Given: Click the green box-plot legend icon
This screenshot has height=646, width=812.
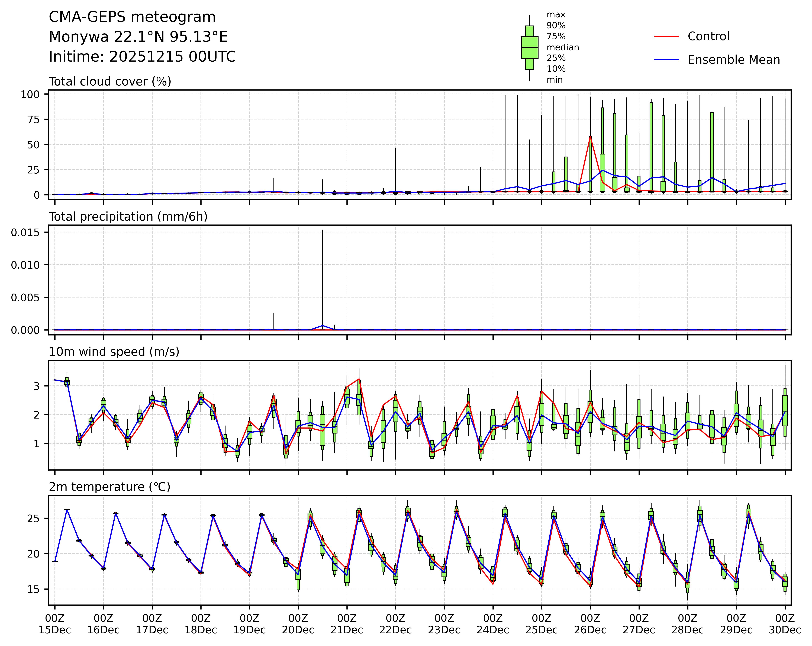Looking at the screenshot, I should click(529, 48).
